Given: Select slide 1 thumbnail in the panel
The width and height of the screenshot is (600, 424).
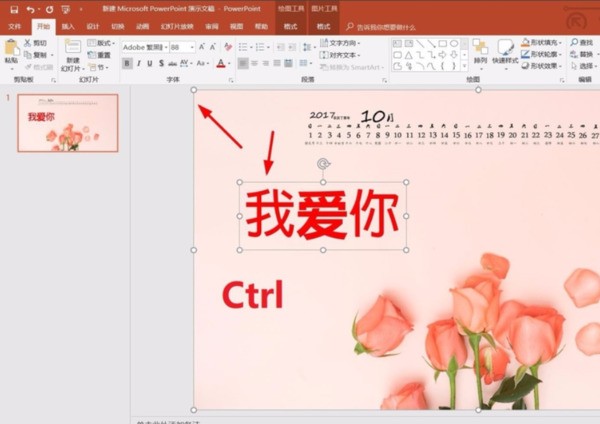Looking at the screenshot, I should pos(67,123).
